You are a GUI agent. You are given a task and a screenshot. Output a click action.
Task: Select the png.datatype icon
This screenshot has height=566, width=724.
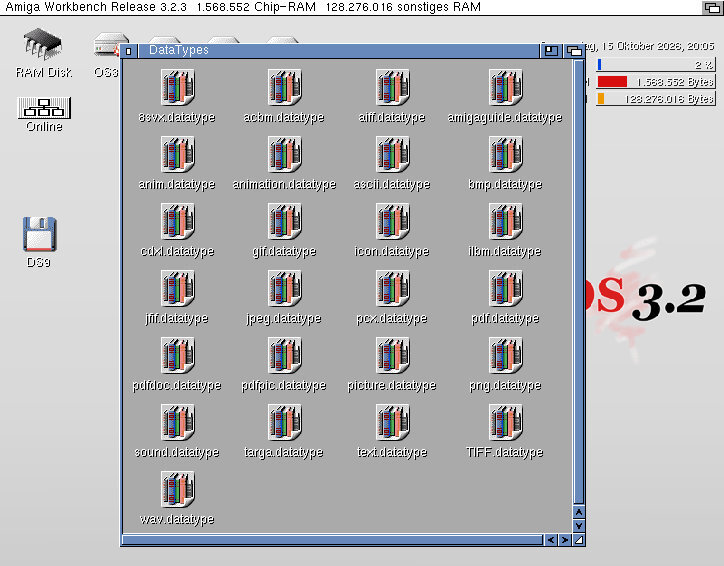click(x=505, y=355)
